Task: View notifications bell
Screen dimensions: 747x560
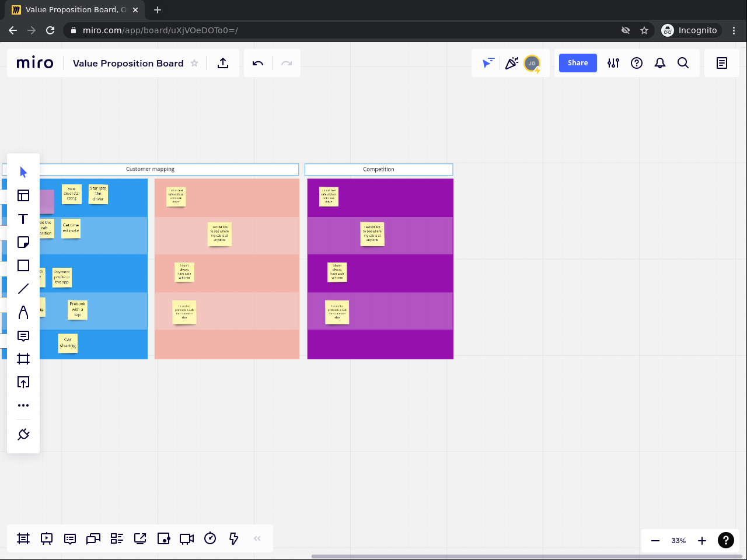Action: click(660, 63)
